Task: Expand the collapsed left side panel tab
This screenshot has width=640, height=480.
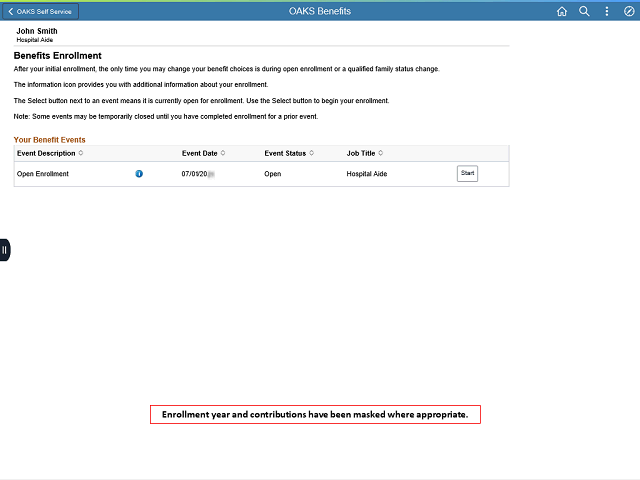Action: click(x=4, y=250)
